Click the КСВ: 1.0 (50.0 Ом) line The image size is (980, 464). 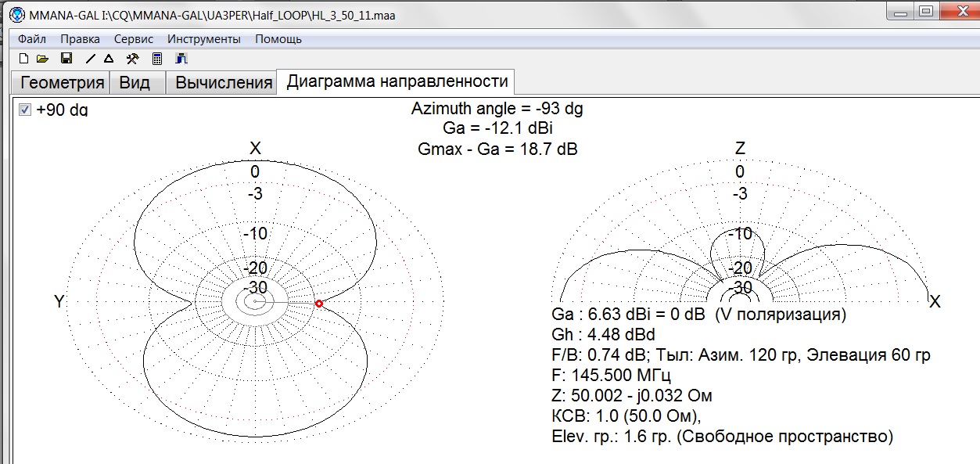pos(626,416)
